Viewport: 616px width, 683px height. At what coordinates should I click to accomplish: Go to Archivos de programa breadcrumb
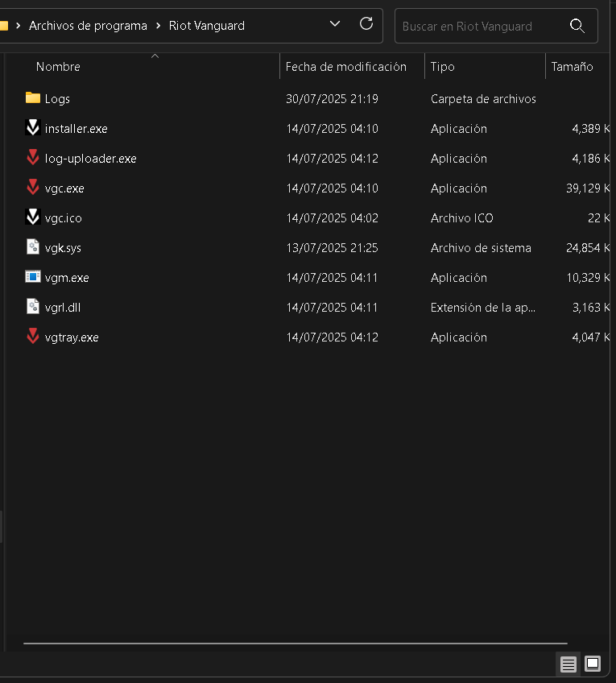pyautogui.click(x=88, y=26)
